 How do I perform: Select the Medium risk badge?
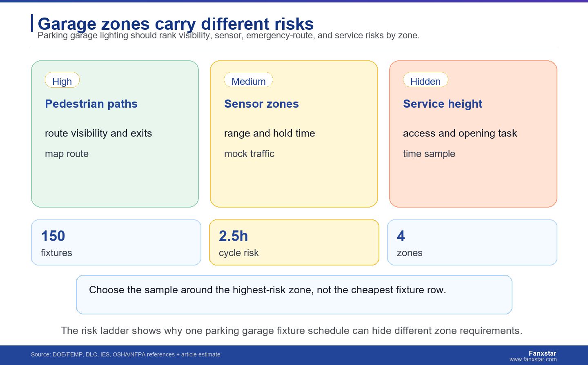click(x=248, y=80)
